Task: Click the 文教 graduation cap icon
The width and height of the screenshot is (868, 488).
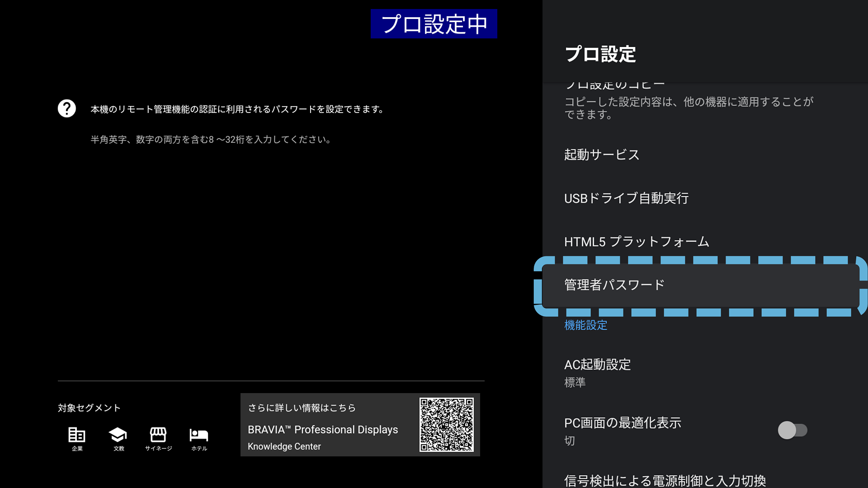Action: coord(118,435)
